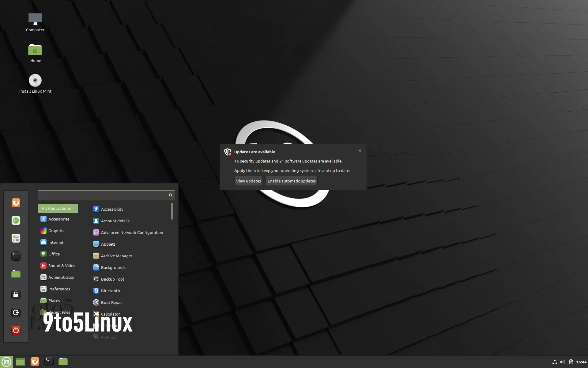Open Update Manager from the system tray

tap(570, 362)
